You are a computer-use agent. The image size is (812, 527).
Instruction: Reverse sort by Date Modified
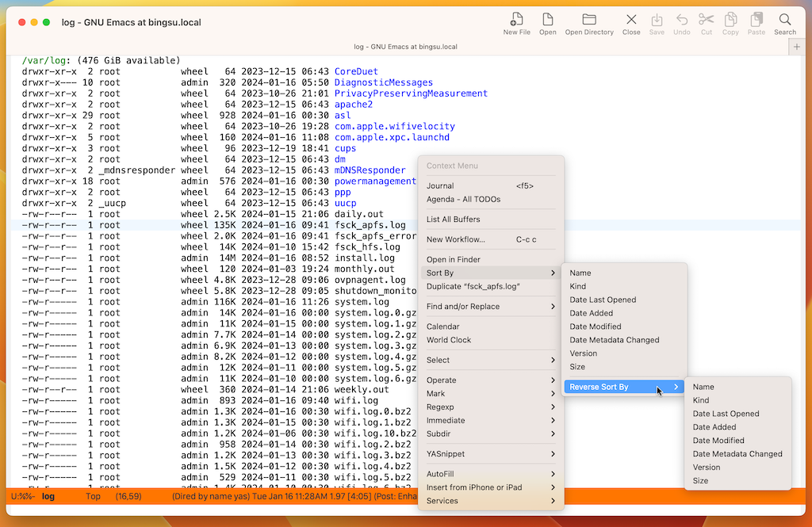(x=738, y=441)
